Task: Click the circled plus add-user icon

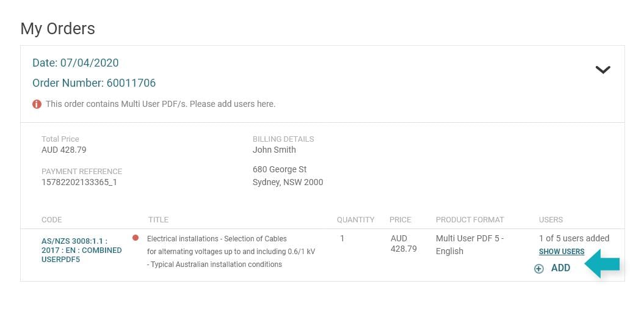Action: [538, 268]
